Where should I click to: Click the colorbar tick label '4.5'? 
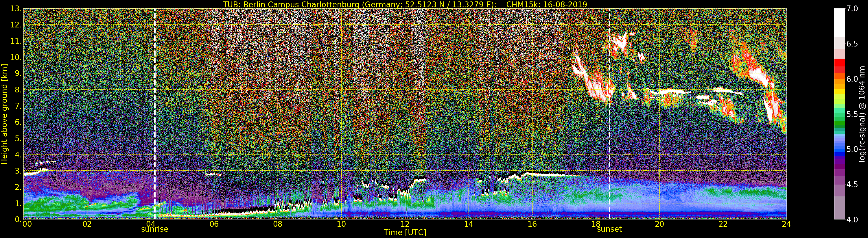[852, 185]
